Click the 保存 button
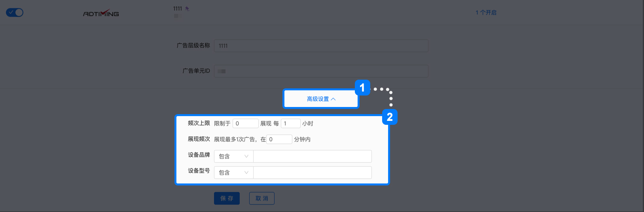The image size is (644, 212). click(227, 198)
